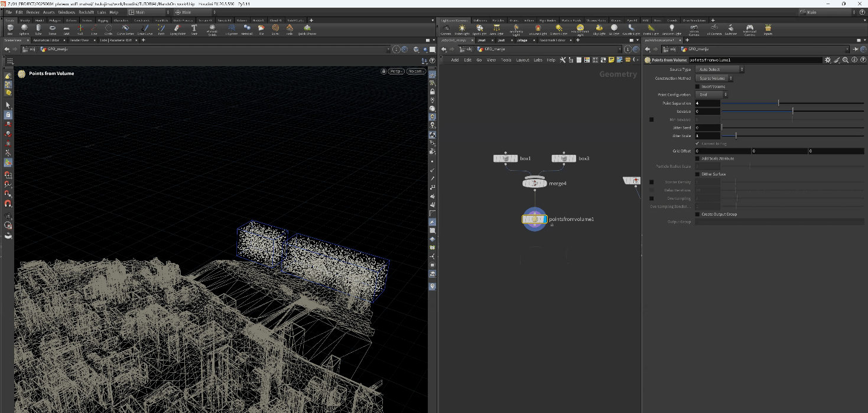This screenshot has height=413, width=868.
Task: Click the Quick Shapes shelf tool
Action: pos(307,29)
